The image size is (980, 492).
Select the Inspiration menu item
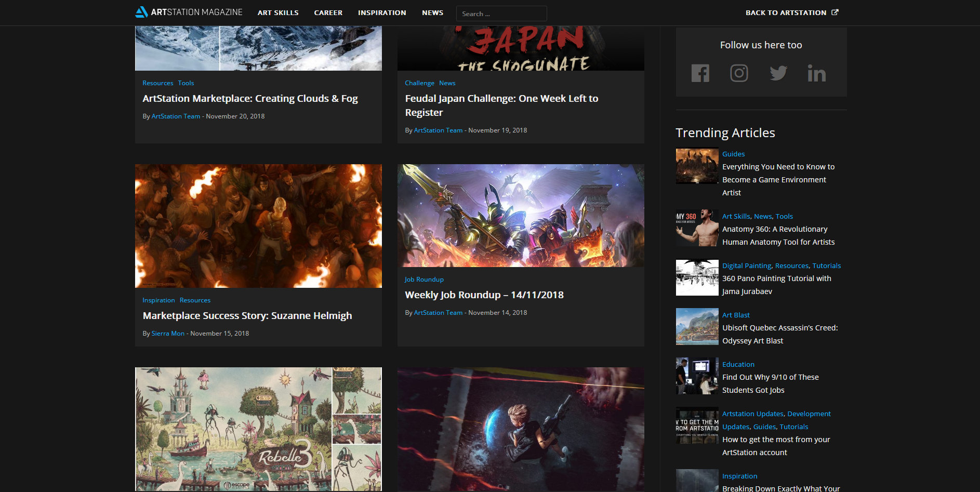pyautogui.click(x=382, y=12)
